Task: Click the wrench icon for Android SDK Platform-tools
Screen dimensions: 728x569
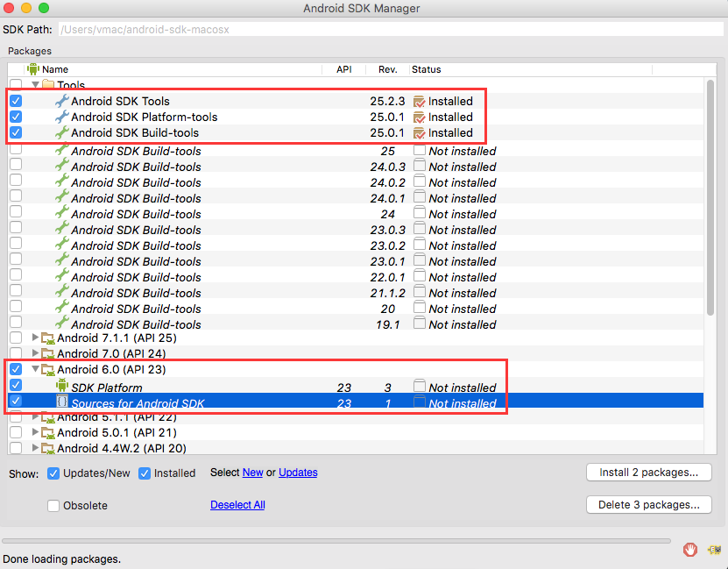Action: [x=61, y=117]
